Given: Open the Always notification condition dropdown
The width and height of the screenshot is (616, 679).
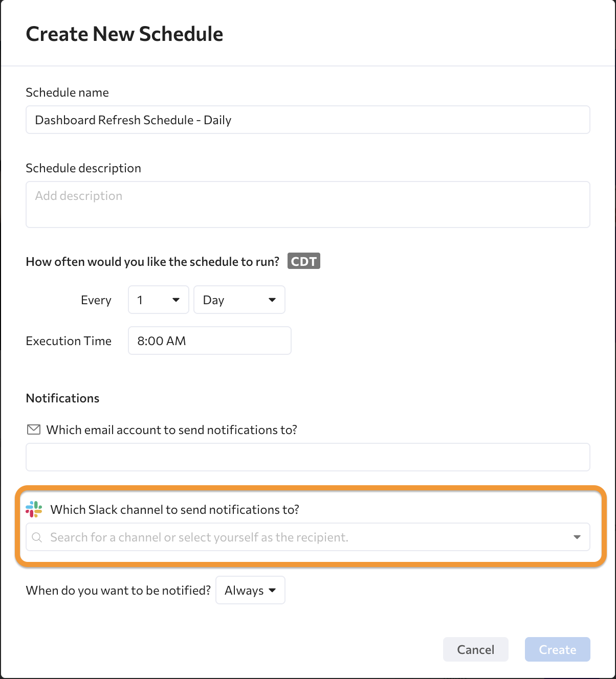Looking at the screenshot, I should pos(250,590).
